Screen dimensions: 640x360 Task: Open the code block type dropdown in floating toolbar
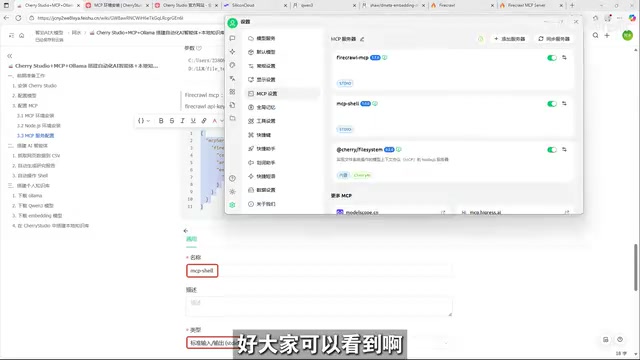(144, 121)
